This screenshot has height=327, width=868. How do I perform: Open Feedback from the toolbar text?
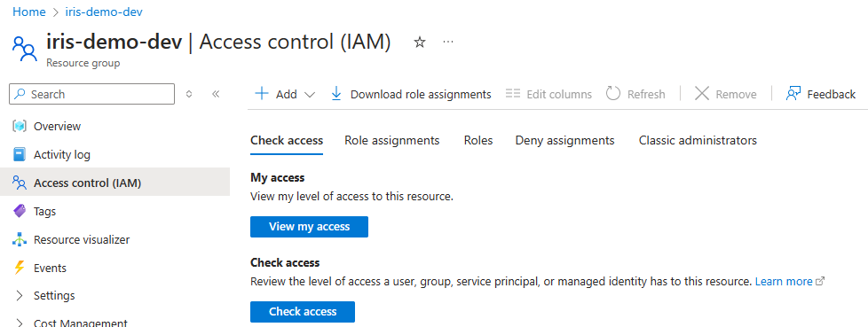pyautogui.click(x=832, y=95)
